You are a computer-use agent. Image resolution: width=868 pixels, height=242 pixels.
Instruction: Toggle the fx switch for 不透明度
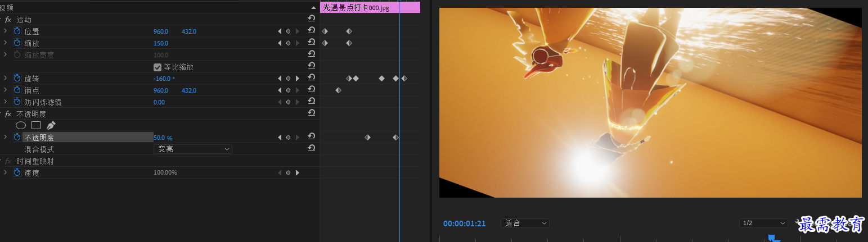pos(8,114)
